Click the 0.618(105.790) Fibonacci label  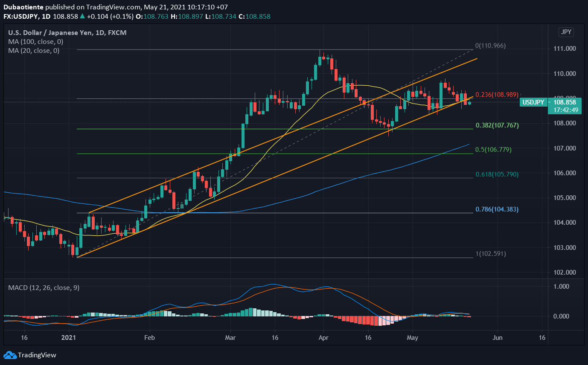click(x=498, y=174)
